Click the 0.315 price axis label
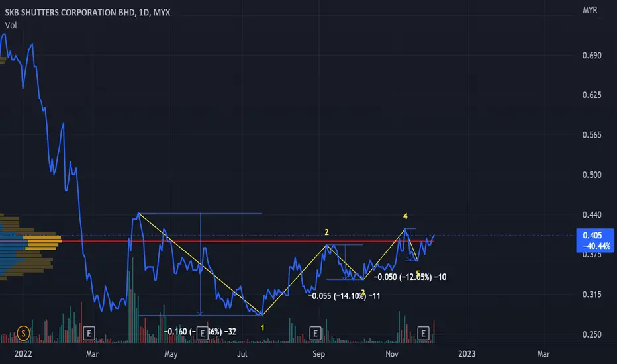 (x=592, y=295)
